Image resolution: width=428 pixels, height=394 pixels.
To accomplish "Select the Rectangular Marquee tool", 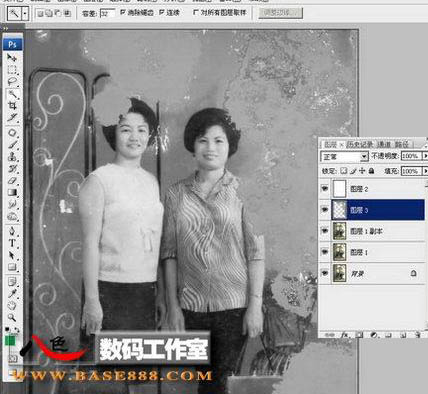I will tap(12, 70).
